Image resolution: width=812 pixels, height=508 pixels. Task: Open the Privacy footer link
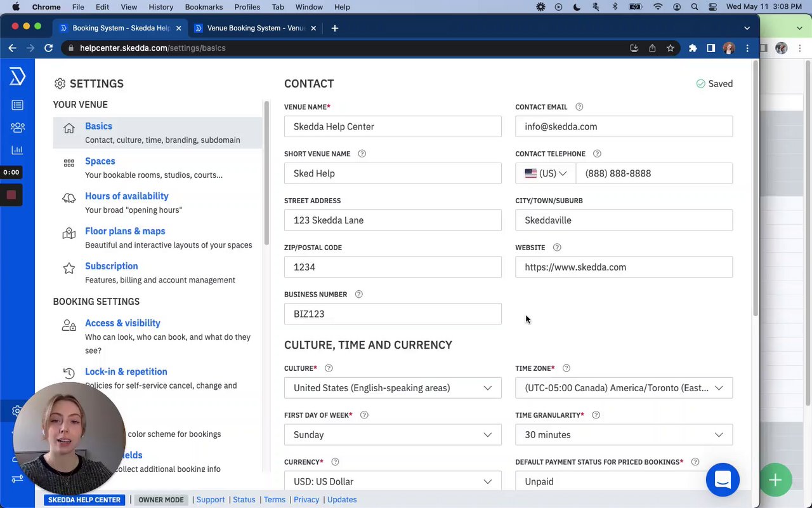[x=306, y=500]
